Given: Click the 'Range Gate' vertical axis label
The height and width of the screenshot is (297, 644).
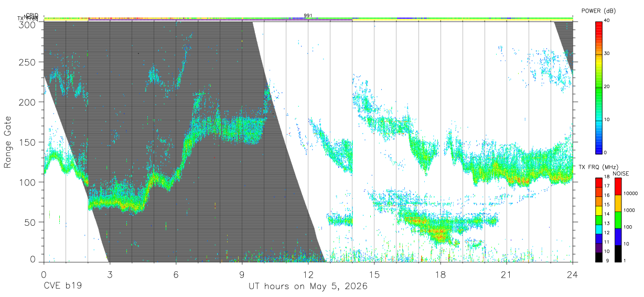Looking at the screenshot, I should point(8,142).
